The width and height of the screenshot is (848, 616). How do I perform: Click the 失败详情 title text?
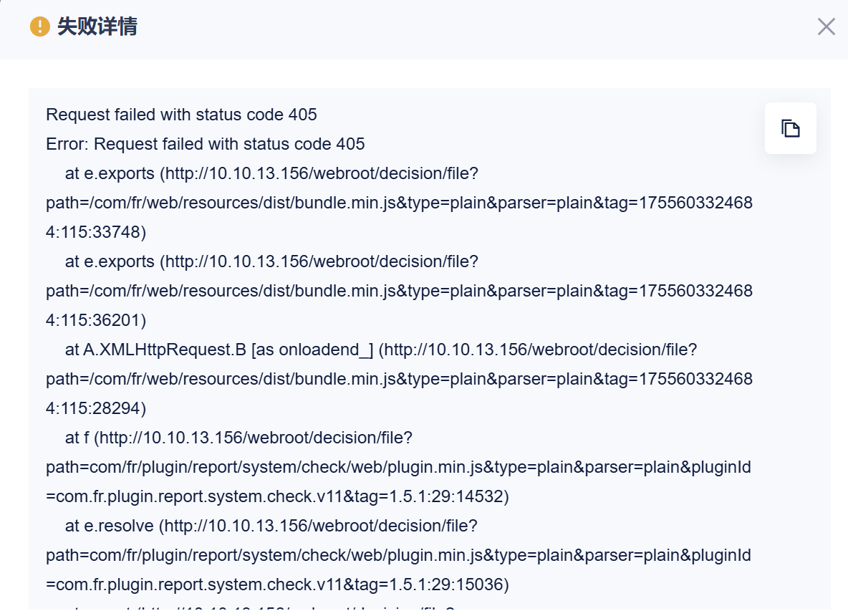[x=97, y=27]
